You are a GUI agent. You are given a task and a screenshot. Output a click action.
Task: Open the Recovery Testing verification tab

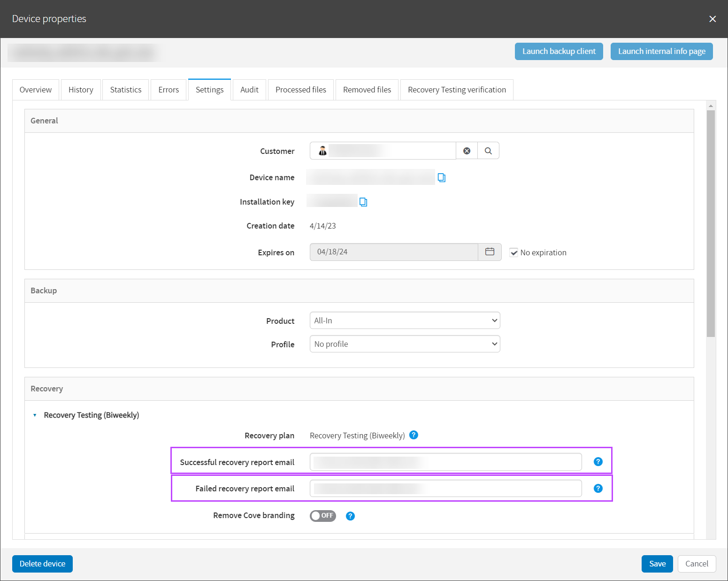(x=457, y=90)
